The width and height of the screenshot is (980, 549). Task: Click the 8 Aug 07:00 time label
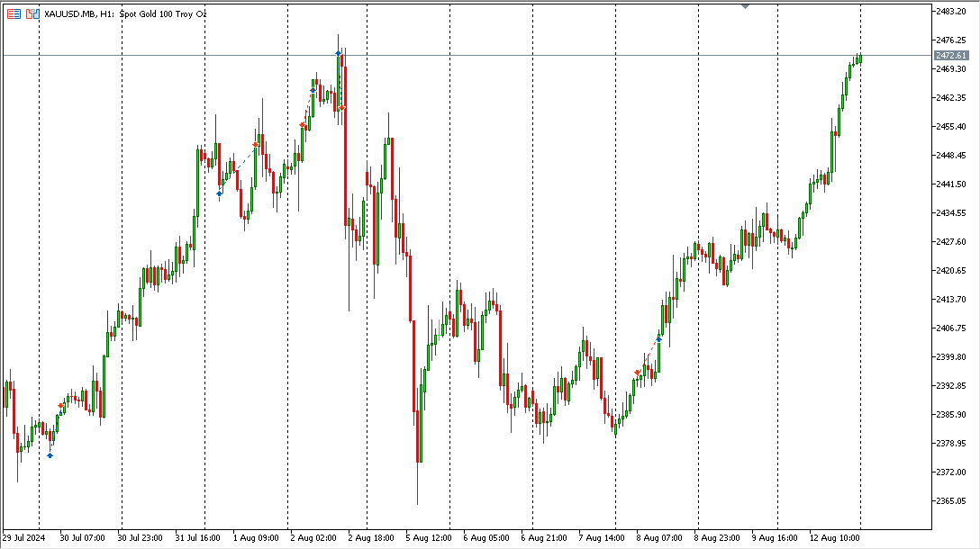[658, 538]
